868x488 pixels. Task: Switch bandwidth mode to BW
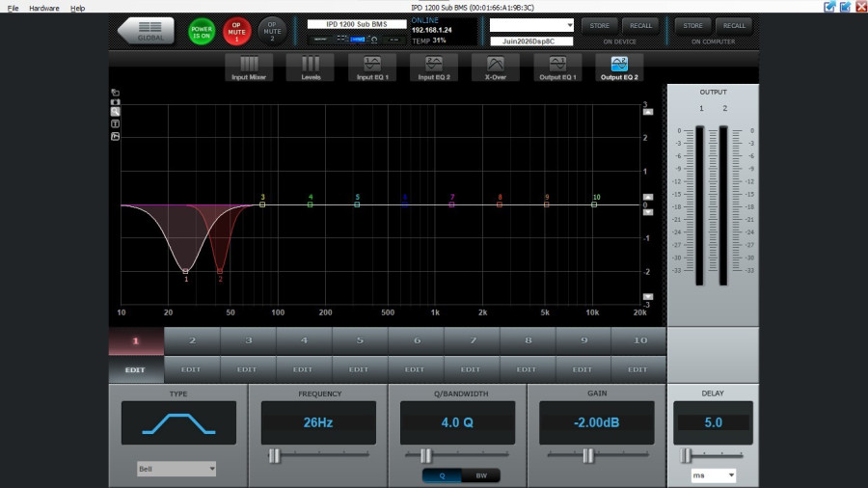coord(481,475)
